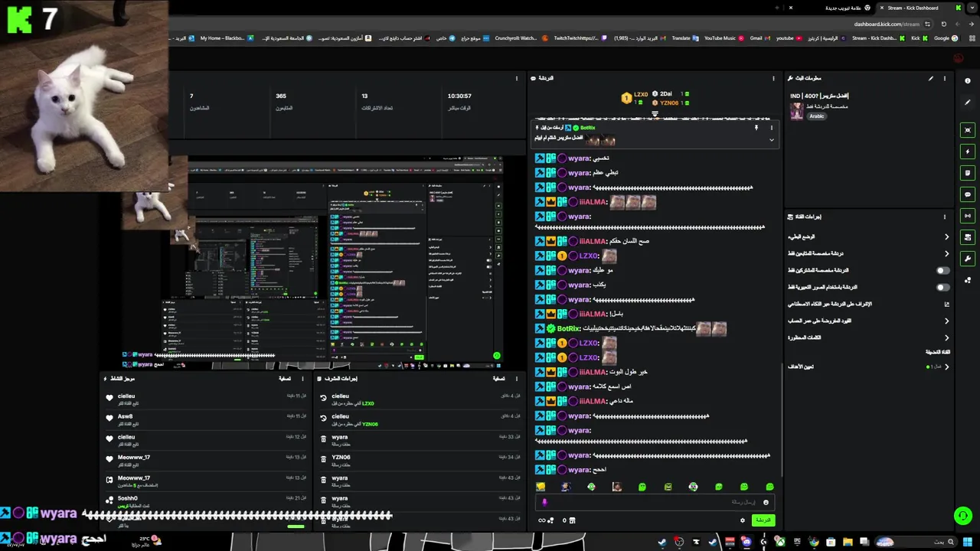The height and width of the screenshot is (551, 980).
Task: Click undo icon on cielleu YZN06 row
Action: coord(323,418)
